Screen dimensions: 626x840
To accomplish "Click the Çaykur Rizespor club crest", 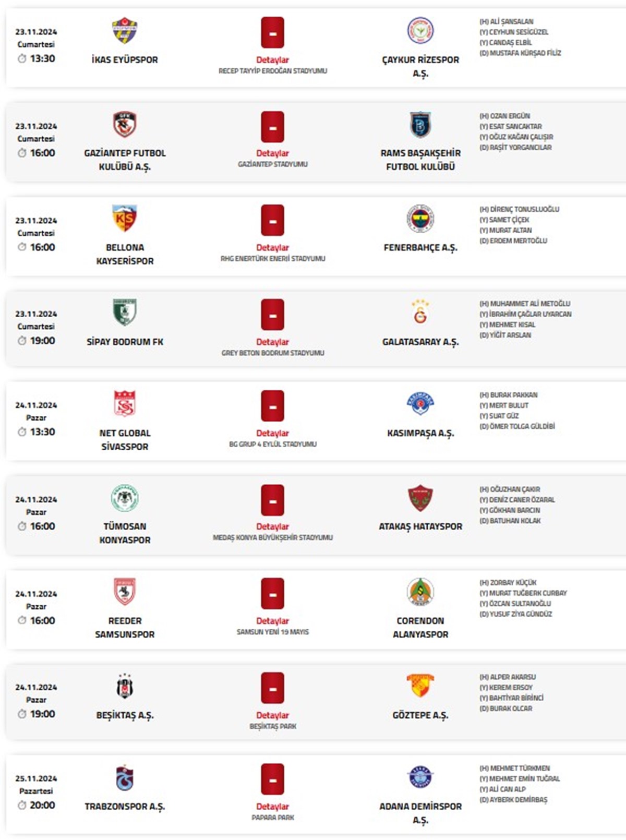I will click(420, 31).
